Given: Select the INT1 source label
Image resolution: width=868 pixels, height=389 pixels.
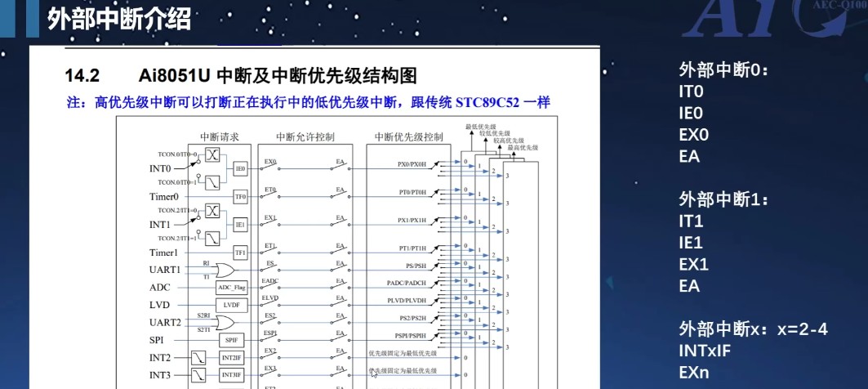Looking at the screenshot, I should tap(161, 225).
